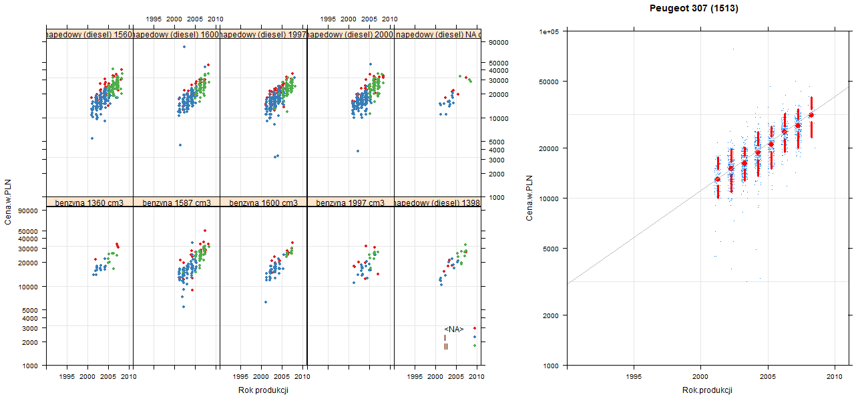Click the "2000" tick label on the Peugeot plot y-axis
This screenshot has height=401, width=868.
tap(552, 315)
